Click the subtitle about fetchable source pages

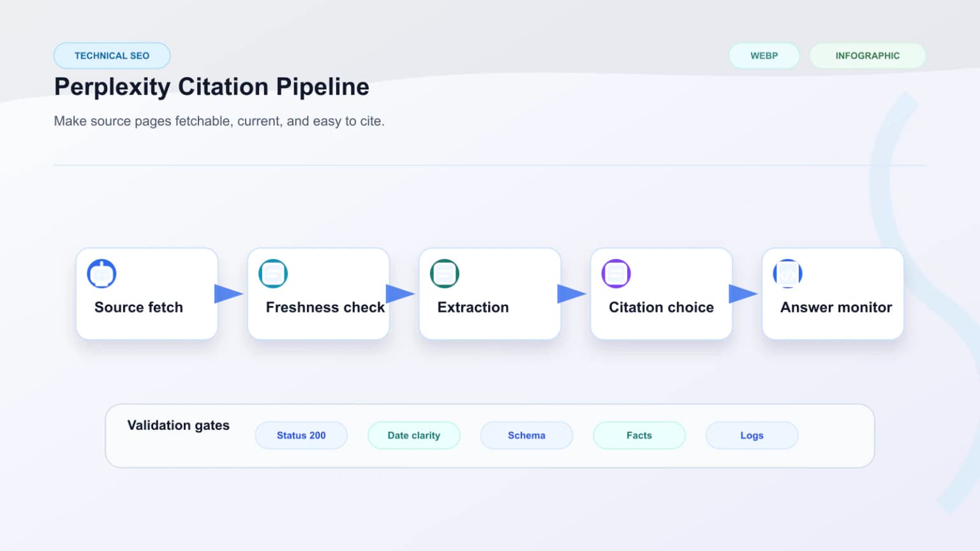(219, 121)
